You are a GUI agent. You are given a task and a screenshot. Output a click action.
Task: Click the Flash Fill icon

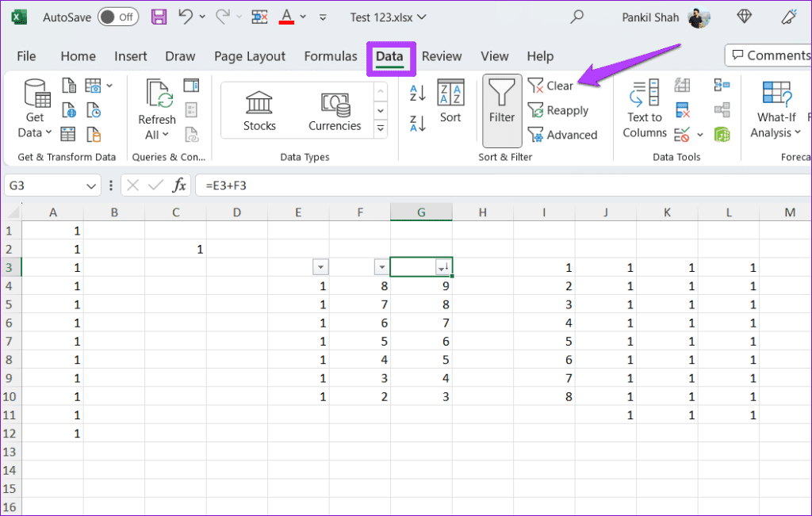[x=683, y=85]
